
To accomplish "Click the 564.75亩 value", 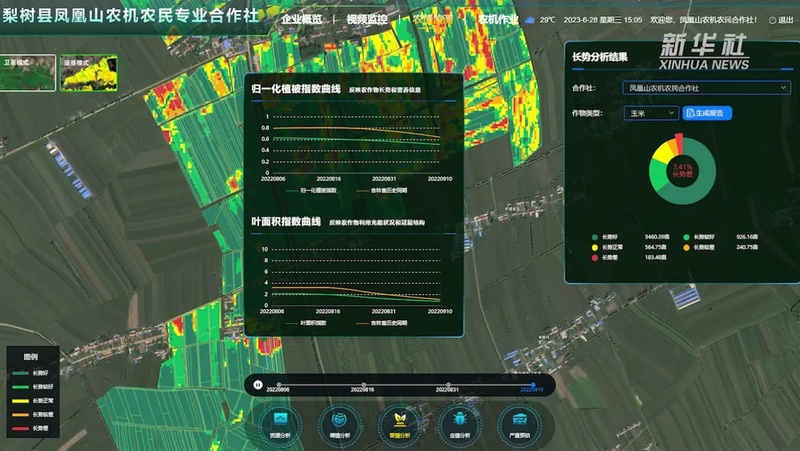I will click(x=656, y=247).
